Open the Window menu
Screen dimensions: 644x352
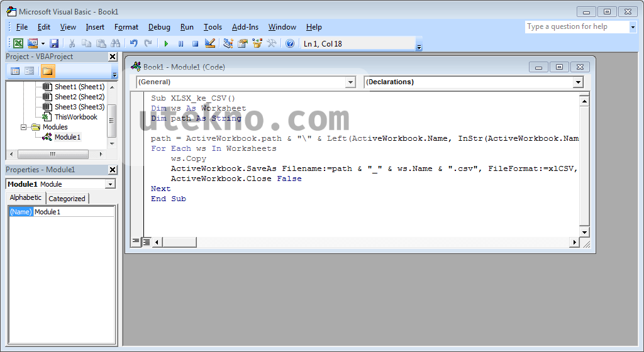point(282,27)
